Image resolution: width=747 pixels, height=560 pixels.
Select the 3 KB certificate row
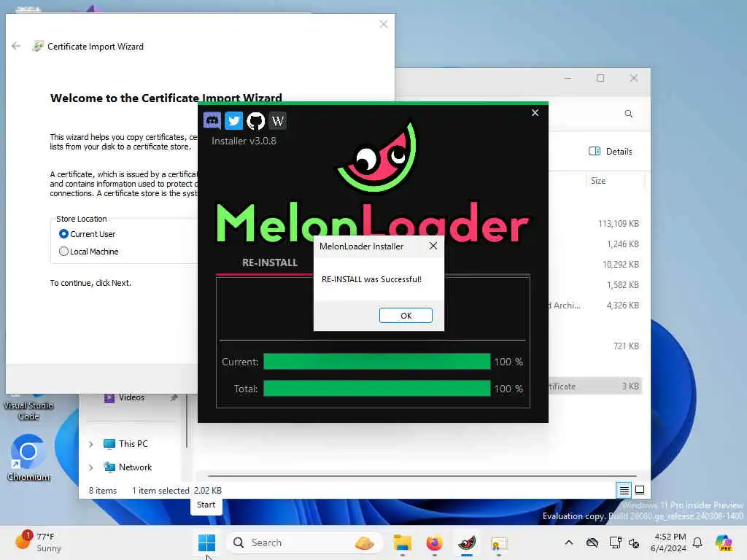tap(595, 386)
